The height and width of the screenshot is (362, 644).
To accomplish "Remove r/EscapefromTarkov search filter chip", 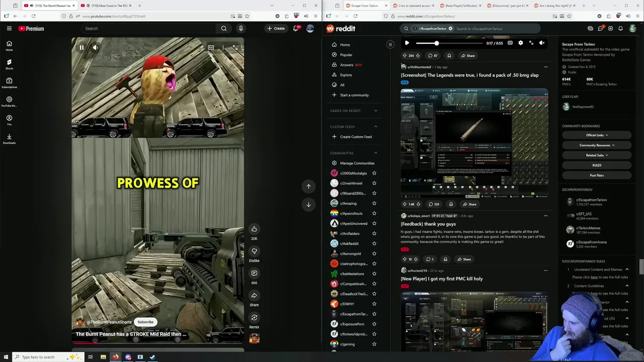I will (x=450, y=29).
